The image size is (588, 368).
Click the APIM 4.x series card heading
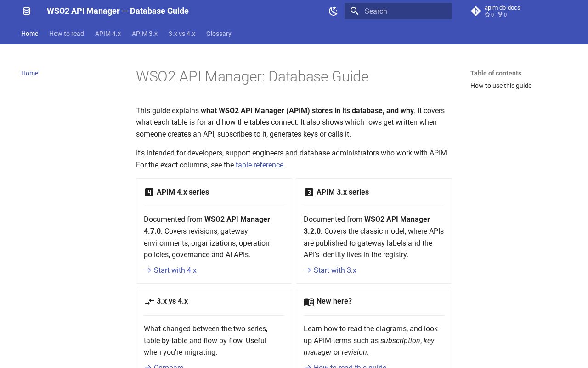tap(183, 192)
